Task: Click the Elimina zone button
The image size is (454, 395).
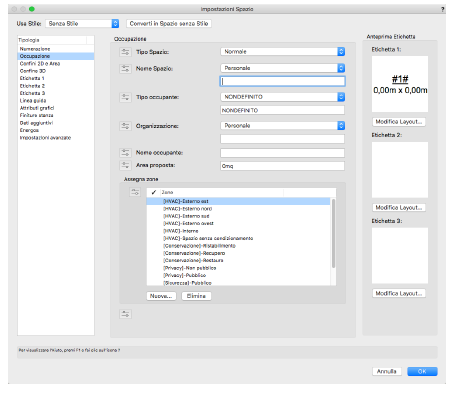Action: coord(196,296)
